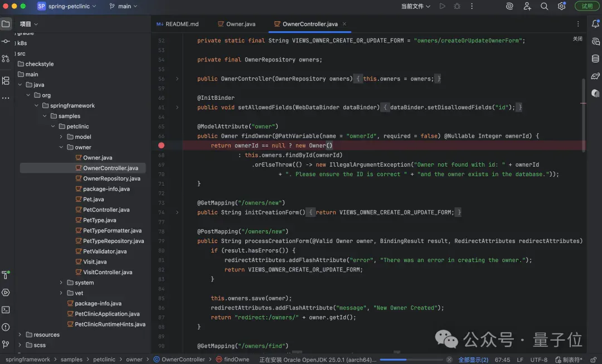Click 全部显示(2) in the status bar
The height and width of the screenshot is (364, 602).
tap(473, 360)
